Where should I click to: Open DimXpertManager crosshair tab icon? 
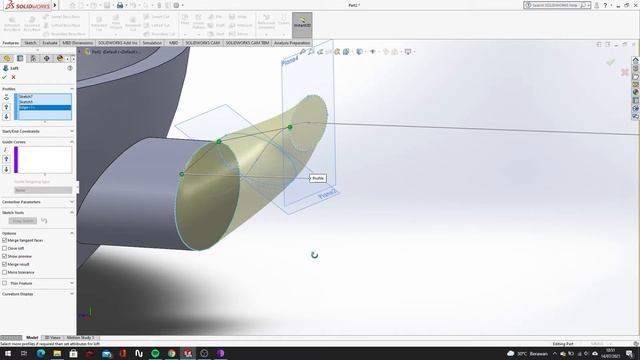[47, 58]
